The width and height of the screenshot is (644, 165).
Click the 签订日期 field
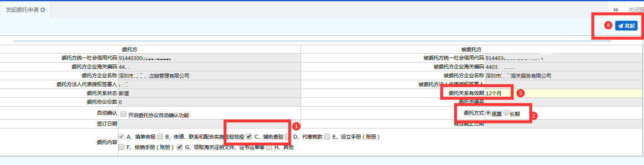(209, 124)
